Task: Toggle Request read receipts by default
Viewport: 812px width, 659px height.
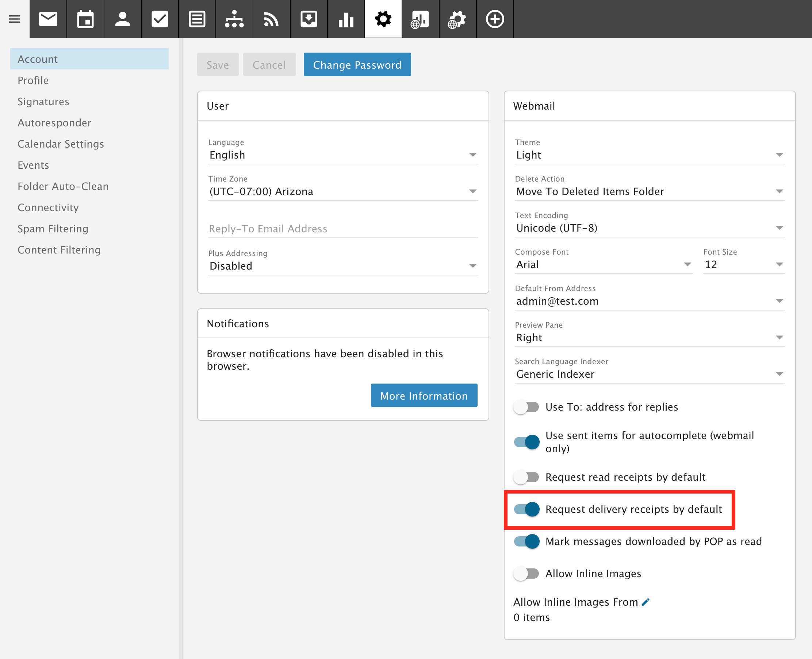Action: pyautogui.click(x=526, y=477)
